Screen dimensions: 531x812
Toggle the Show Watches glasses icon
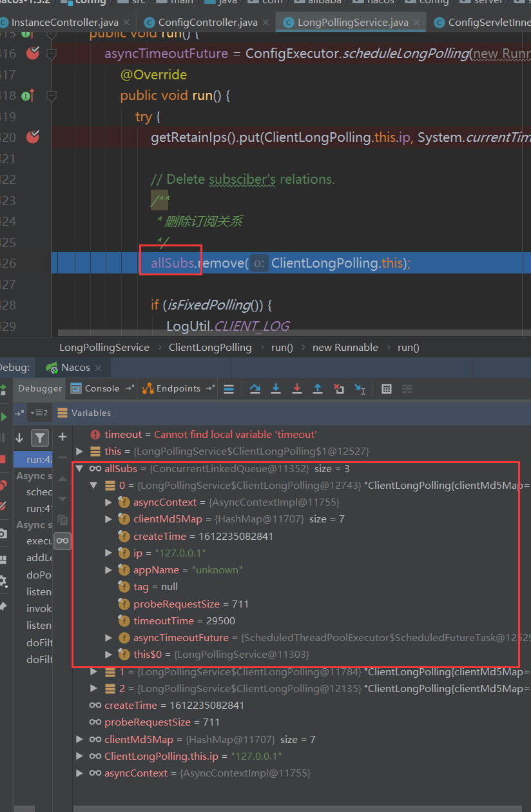point(63,540)
